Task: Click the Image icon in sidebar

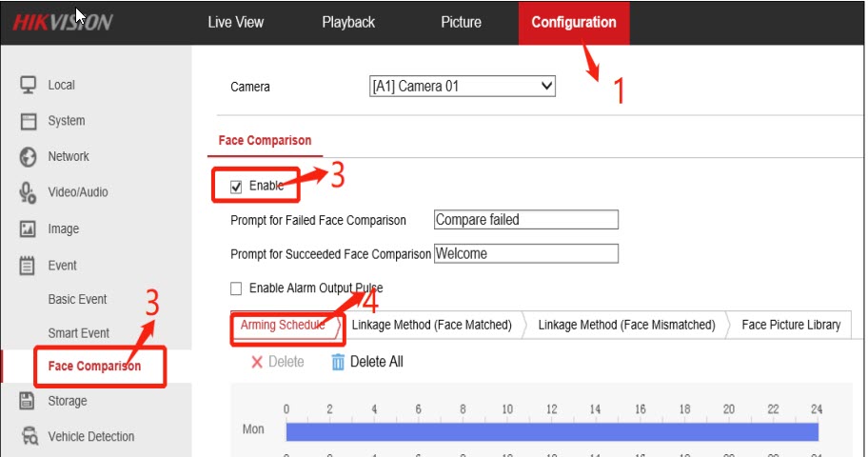Action: (x=29, y=229)
